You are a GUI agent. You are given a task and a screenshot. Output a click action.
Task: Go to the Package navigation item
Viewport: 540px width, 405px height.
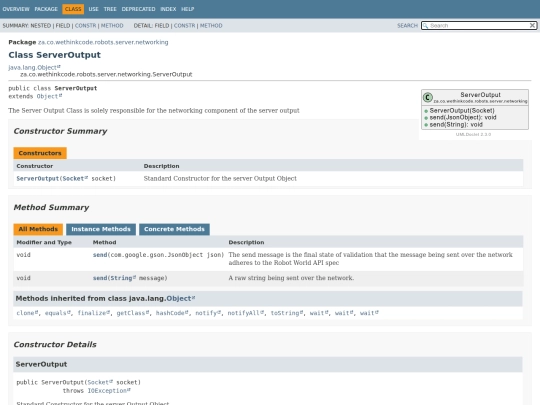coord(46,9)
